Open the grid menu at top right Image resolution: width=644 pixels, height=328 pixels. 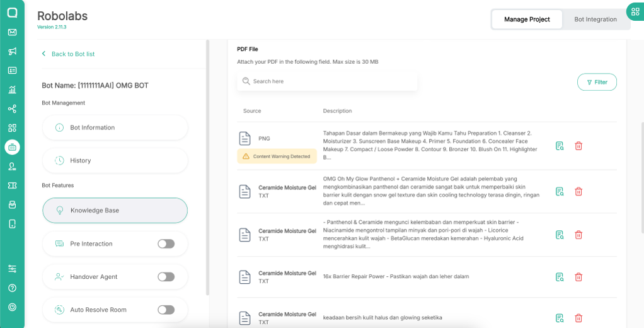click(x=634, y=11)
